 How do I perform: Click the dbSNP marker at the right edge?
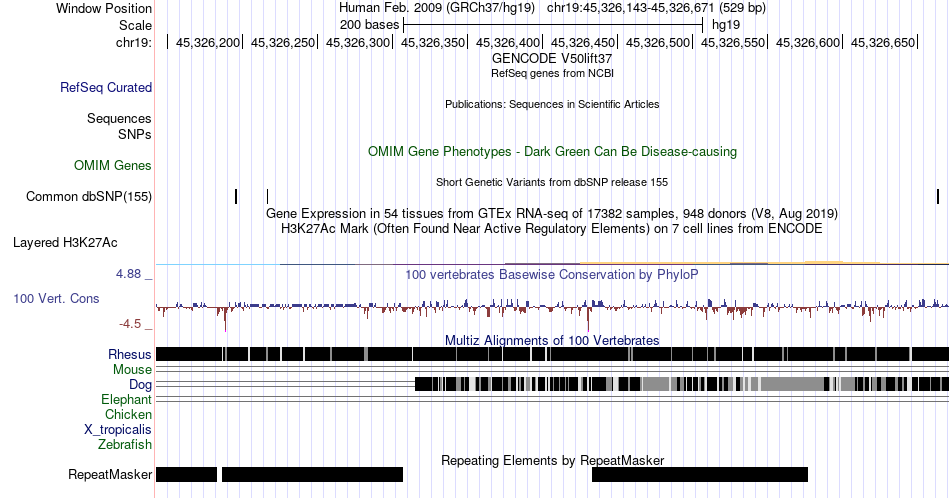tap(938, 196)
